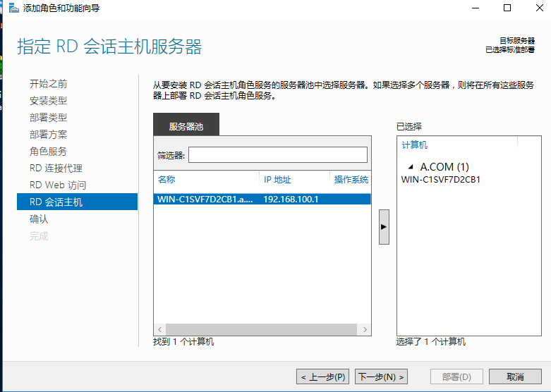Go to the RD 连接代理 step
The height and width of the screenshot is (392, 551).
click(56, 168)
